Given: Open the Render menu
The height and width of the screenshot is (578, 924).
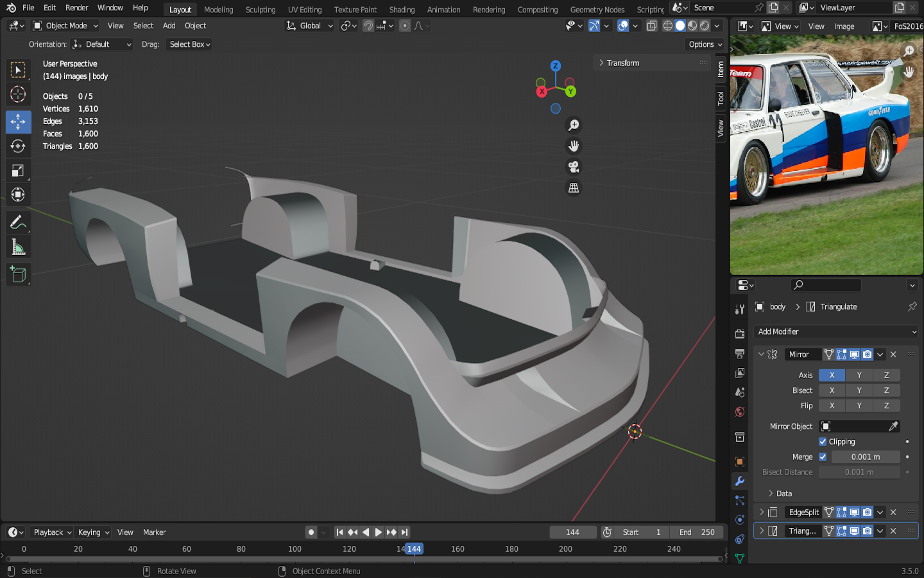Looking at the screenshot, I should click(x=76, y=8).
